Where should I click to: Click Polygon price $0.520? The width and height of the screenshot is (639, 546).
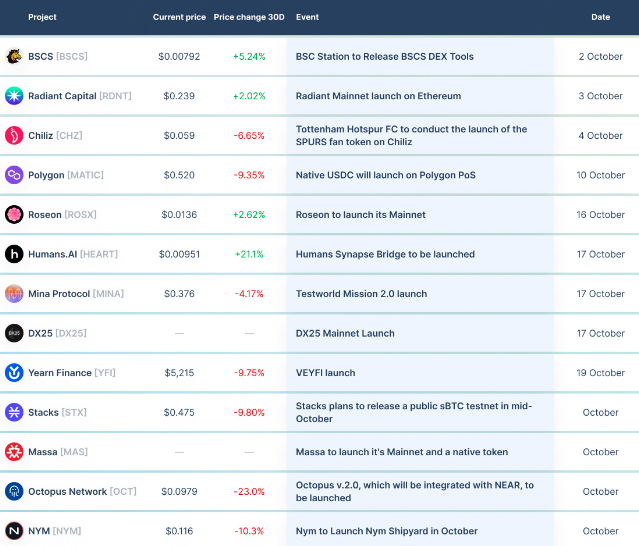click(179, 175)
